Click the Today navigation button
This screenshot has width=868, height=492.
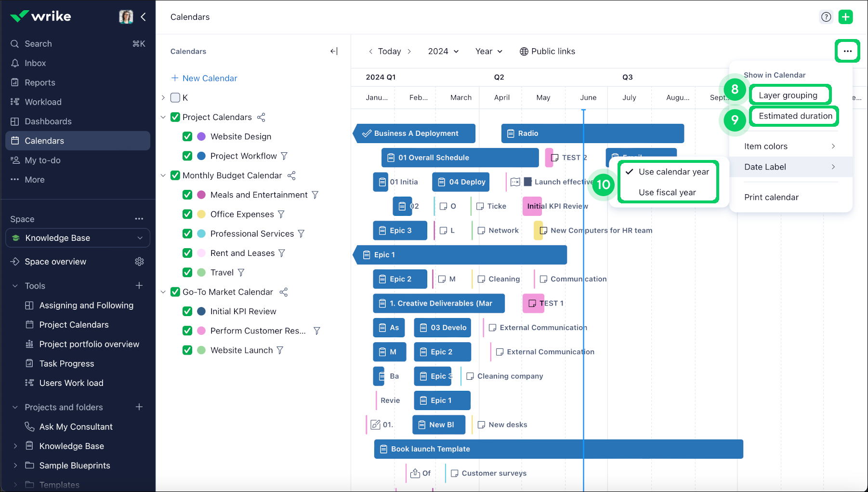pos(389,51)
